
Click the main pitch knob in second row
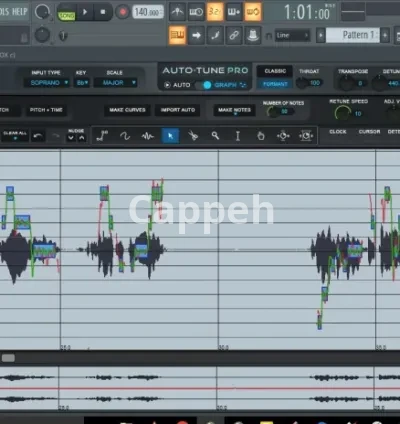point(42,35)
